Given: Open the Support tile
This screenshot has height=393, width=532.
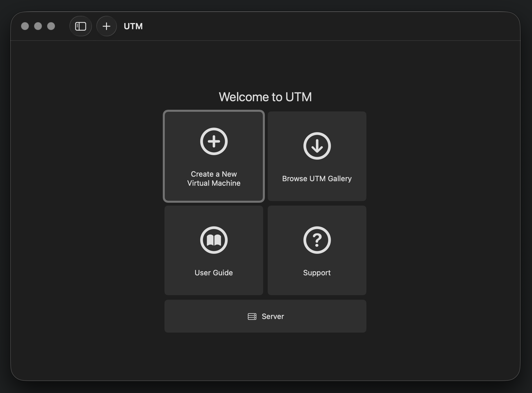Looking at the screenshot, I should pyautogui.click(x=317, y=250).
